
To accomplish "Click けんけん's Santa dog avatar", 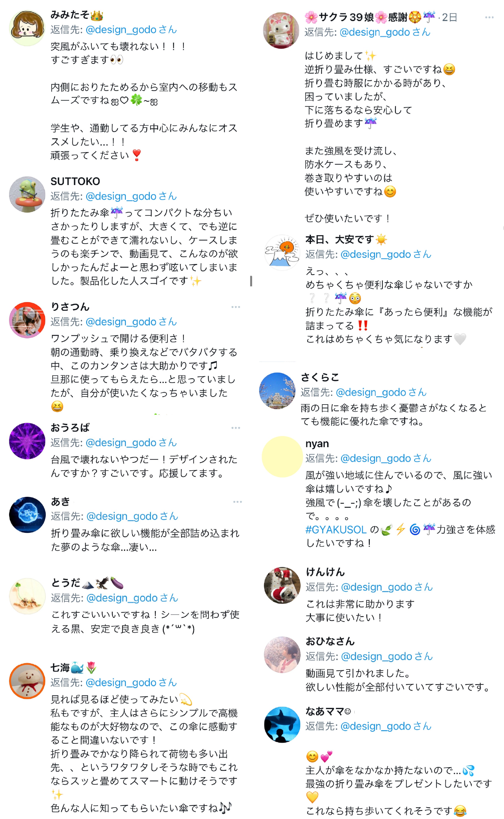I will click(x=282, y=585).
